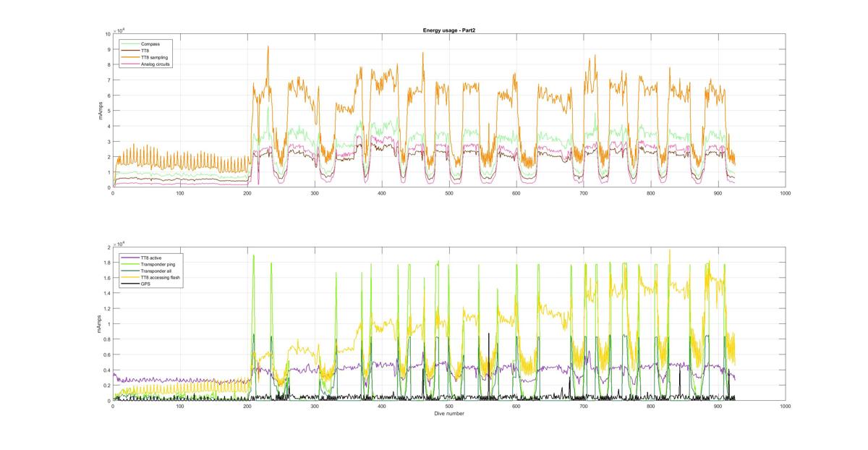The image size is (868, 450).
Task: Click the first tall green Transponder ping spike after dive 200
Action: pyautogui.click(x=253, y=256)
